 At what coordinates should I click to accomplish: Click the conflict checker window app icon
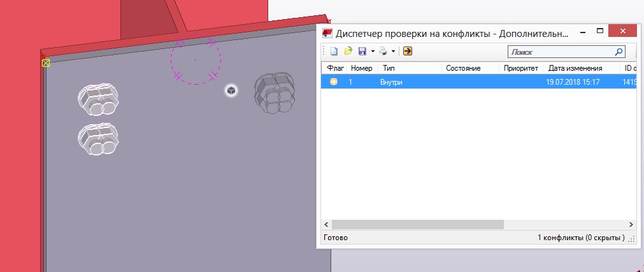tap(327, 33)
